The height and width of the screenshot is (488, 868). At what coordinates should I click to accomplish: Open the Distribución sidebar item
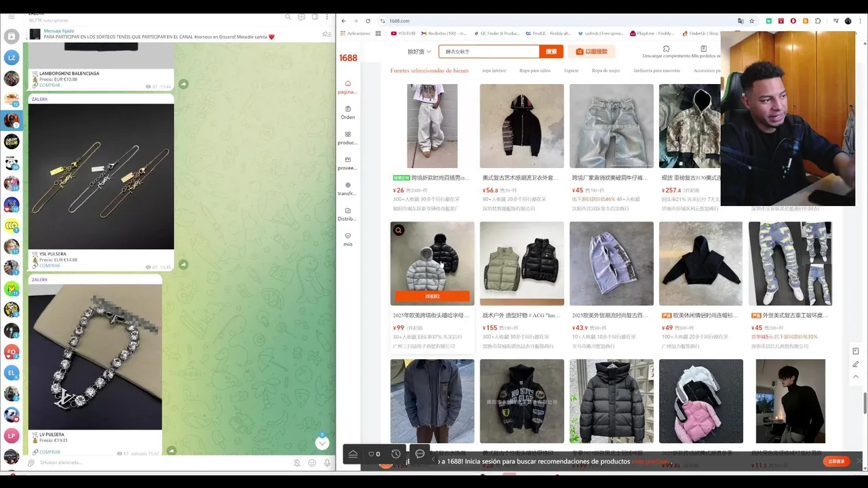[x=348, y=214]
